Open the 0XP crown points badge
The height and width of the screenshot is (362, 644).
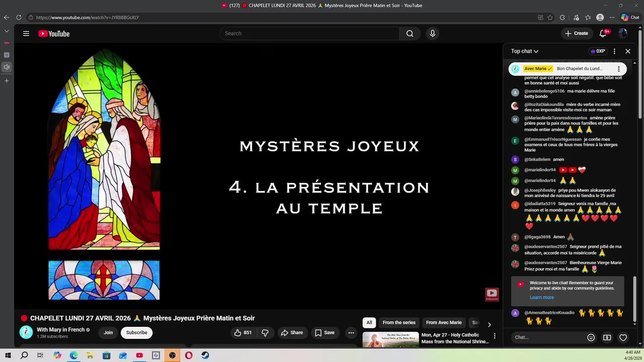point(598,51)
